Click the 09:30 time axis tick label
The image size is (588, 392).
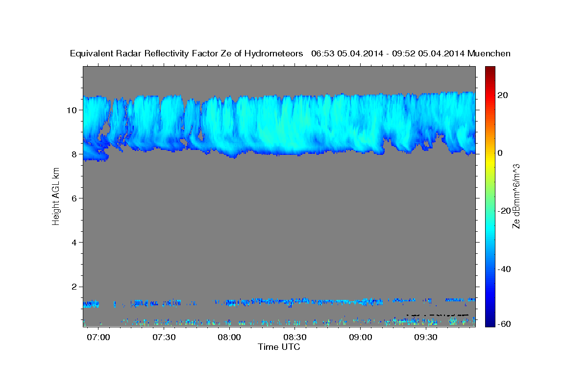coord(426,338)
